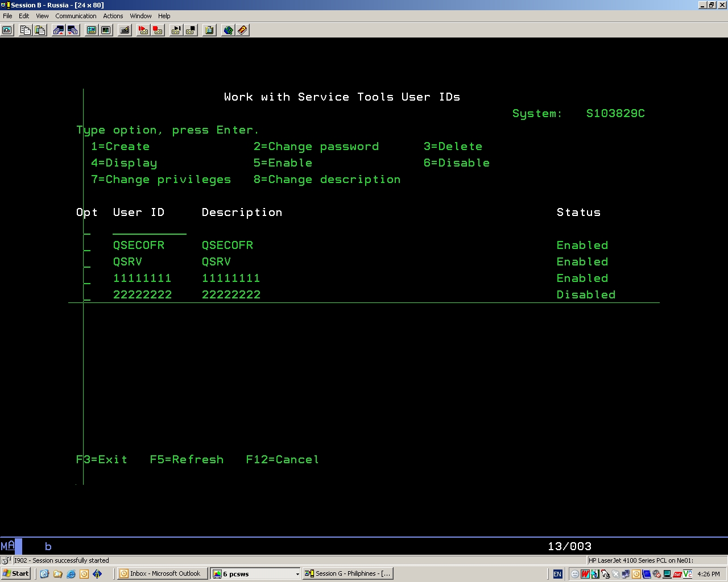
Task: Click the clipboard Support toolbar icon
Action: point(209,30)
